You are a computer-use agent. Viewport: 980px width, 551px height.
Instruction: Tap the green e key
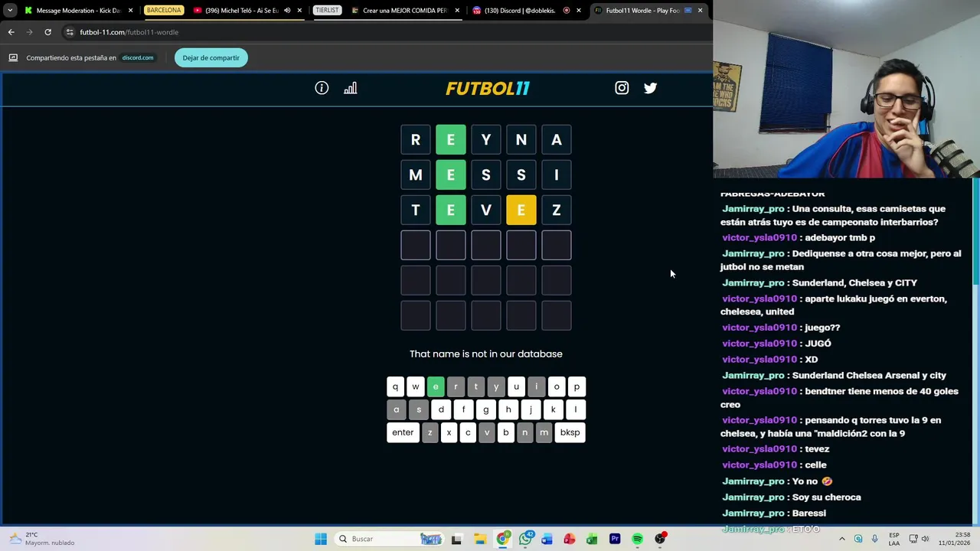click(x=436, y=386)
